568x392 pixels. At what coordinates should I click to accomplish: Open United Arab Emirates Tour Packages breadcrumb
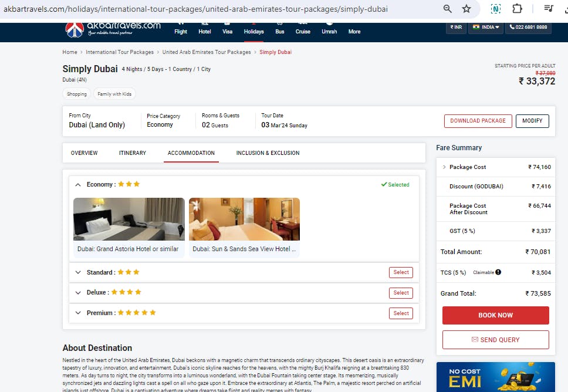pos(207,52)
